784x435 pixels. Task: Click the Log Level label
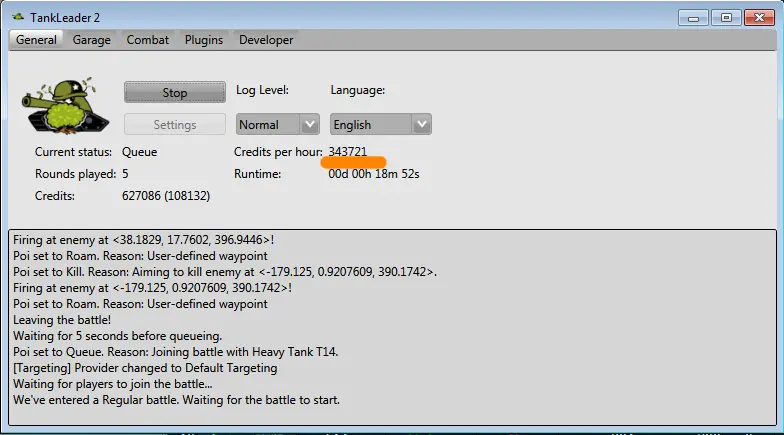(x=262, y=90)
